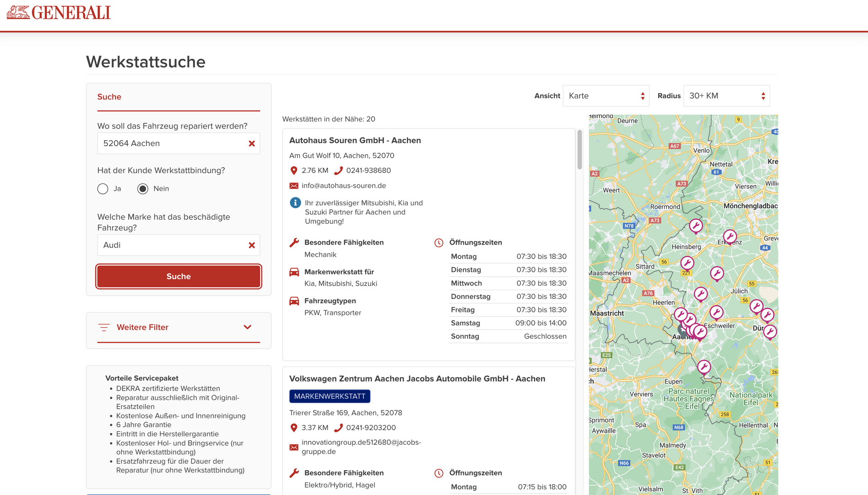Select map marker just south of Heinsberg
This screenshot has width=868, height=495.
pos(687,263)
